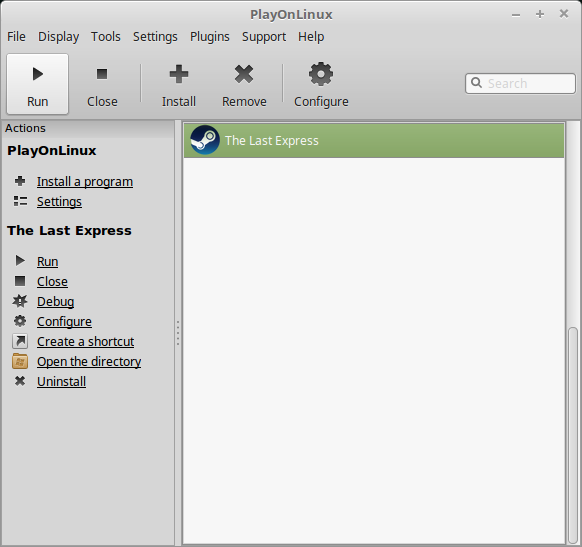Click the 'Install a program' link
The height and width of the screenshot is (547, 582).
pyautogui.click(x=85, y=182)
